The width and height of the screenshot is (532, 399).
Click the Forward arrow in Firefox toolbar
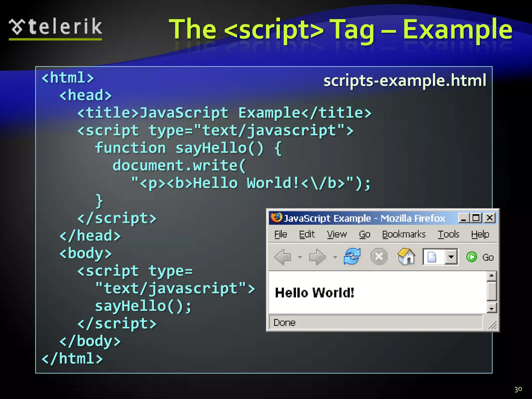click(x=317, y=257)
